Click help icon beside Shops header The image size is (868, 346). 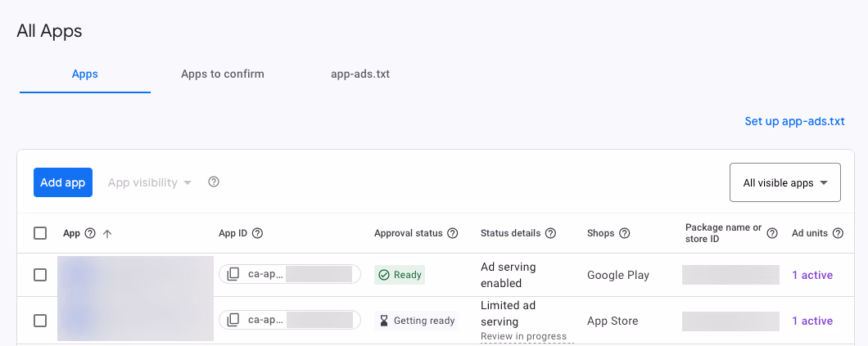(x=625, y=233)
